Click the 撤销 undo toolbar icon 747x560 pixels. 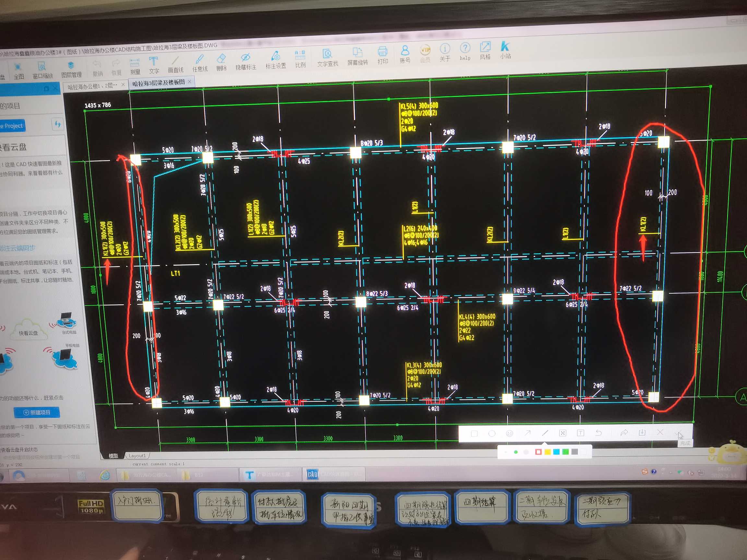[x=98, y=68]
